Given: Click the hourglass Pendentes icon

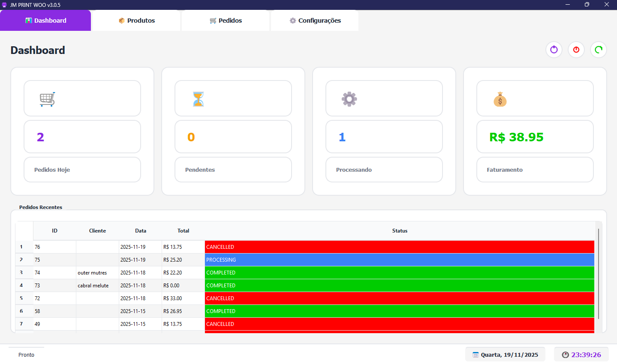Looking at the screenshot, I should [x=198, y=99].
